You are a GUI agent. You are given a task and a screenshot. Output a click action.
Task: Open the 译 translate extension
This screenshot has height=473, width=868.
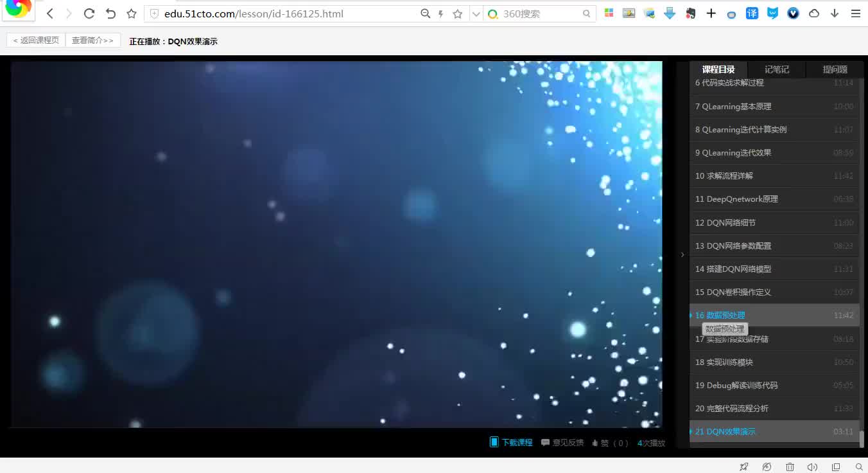pyautogui.click(x=752, y=13)
